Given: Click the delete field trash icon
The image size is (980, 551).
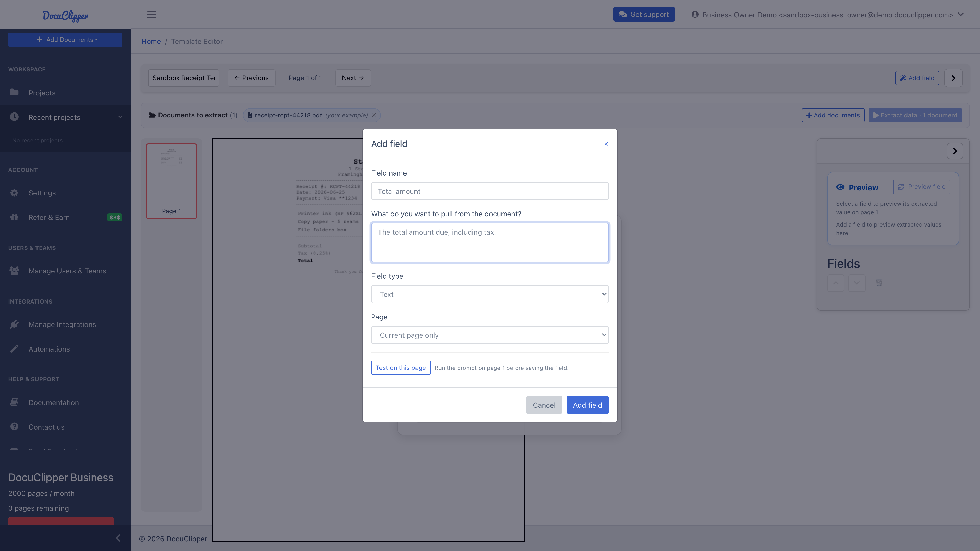Looking at the screenshot, I should click(x=879, y=283).
